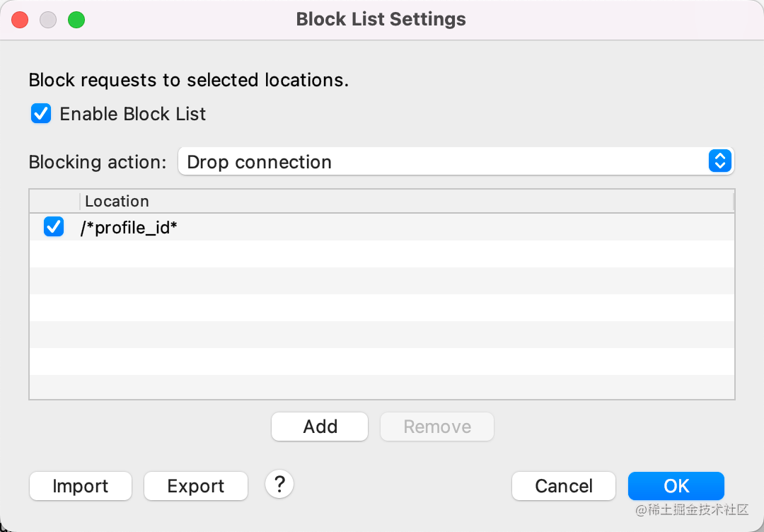Click the first empty row below /*profile_id*
Screen dimensions: 764x532
pyautogui.click(x=382, y=254)
